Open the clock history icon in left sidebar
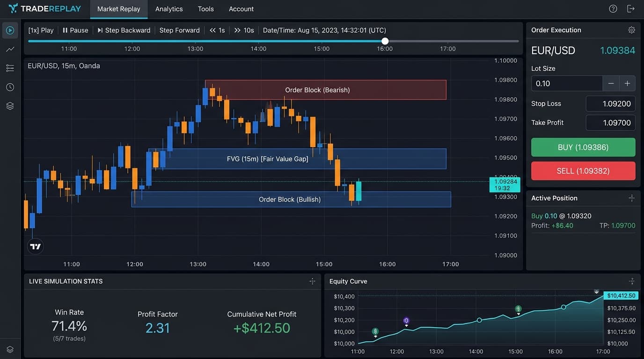 [x=10, y=87]
